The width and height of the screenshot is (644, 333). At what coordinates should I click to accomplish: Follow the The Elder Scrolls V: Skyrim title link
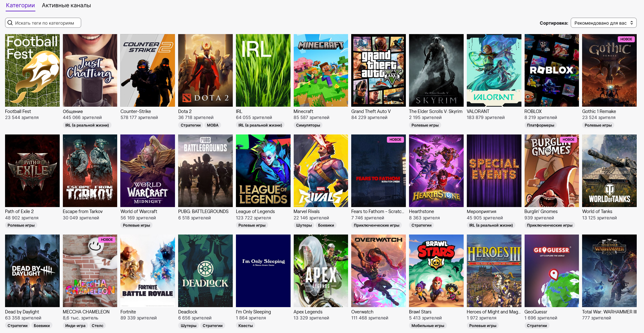click(x=436, y=111)
